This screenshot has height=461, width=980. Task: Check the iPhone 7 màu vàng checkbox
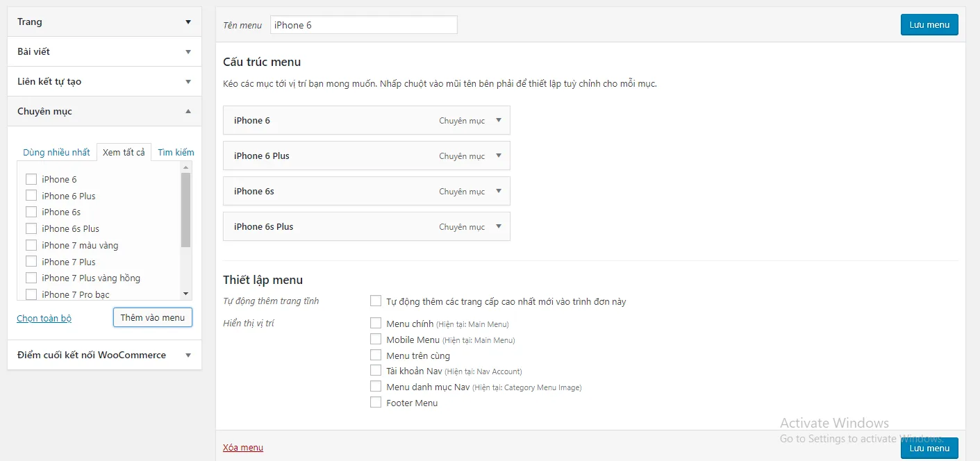(31, 245)
